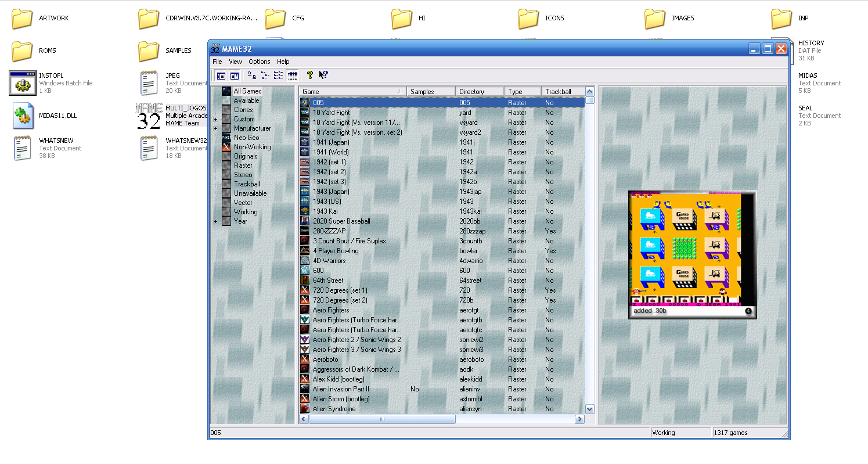The width and height of the screenshot is (868, 464).
Task: Select the 1941 (Japan) game icon
Action: click(304, 142)
